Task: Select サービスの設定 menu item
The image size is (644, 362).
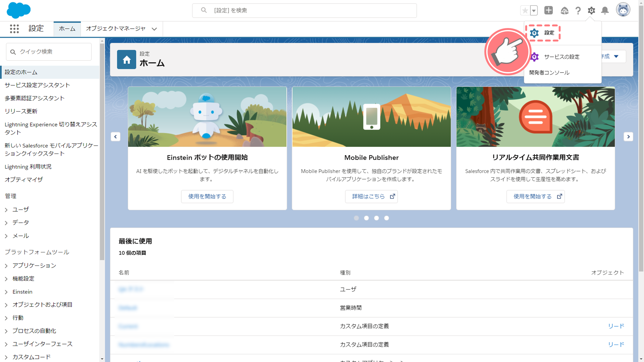Action: click(562, 57)
